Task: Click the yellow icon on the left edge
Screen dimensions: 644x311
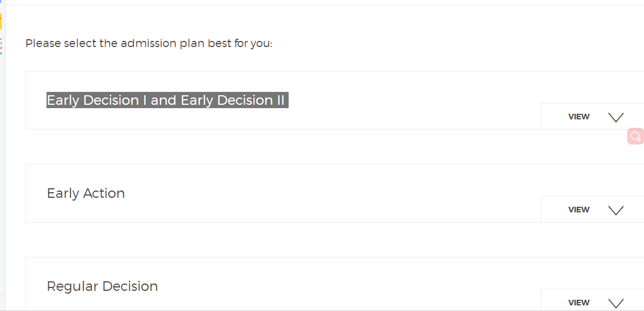Action: point(1,22)
